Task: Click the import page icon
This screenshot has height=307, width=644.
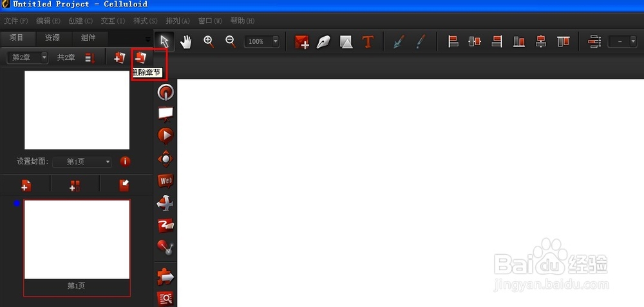Action: (124, 186)
